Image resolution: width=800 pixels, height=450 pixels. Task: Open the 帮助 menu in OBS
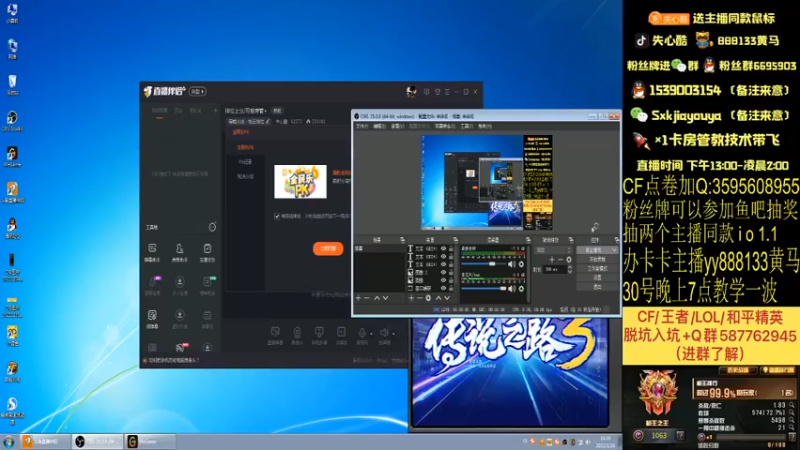(x=485, y=126)
